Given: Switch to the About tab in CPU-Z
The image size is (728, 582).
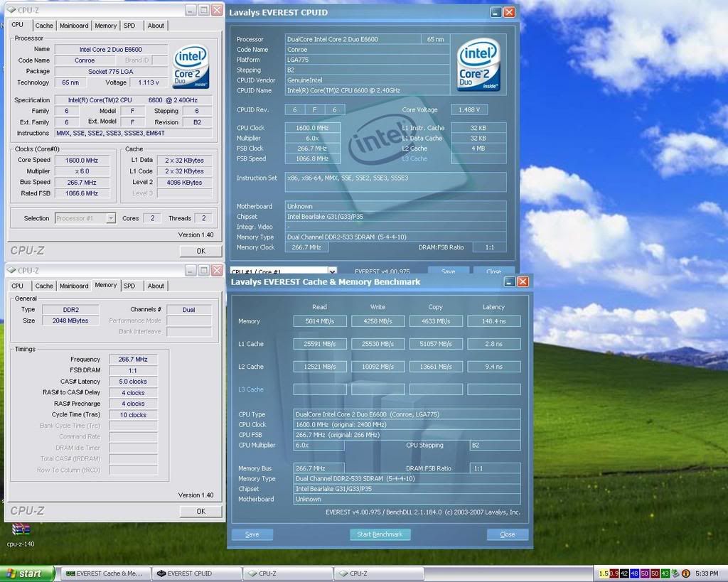Looking at the screenshot, I should point(156,25).
